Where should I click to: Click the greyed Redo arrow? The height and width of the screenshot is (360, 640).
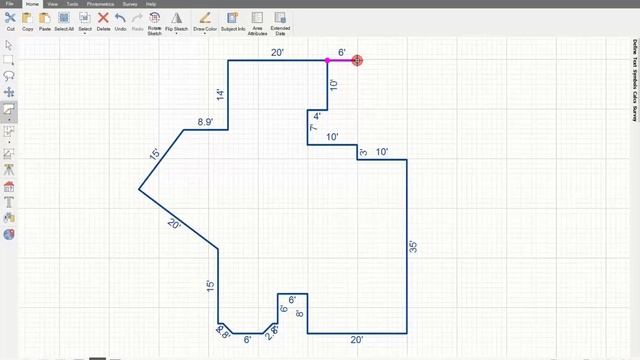137,18
